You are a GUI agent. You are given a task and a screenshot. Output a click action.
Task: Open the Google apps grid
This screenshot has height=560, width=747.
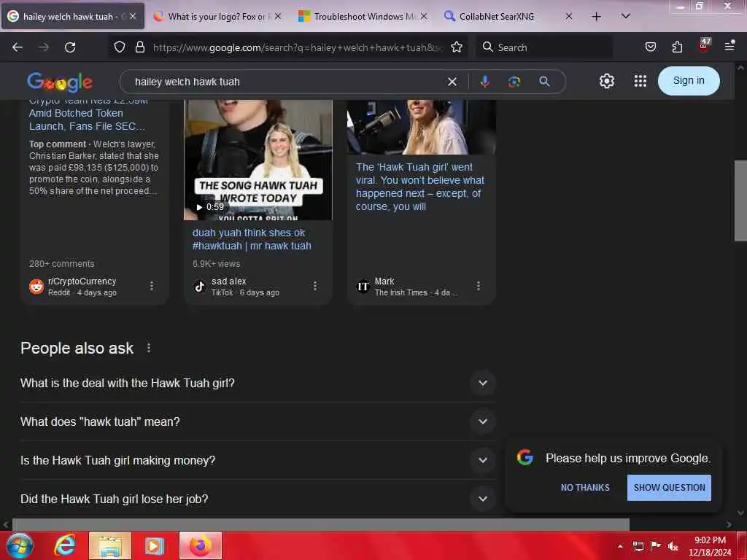click(640, 81)
